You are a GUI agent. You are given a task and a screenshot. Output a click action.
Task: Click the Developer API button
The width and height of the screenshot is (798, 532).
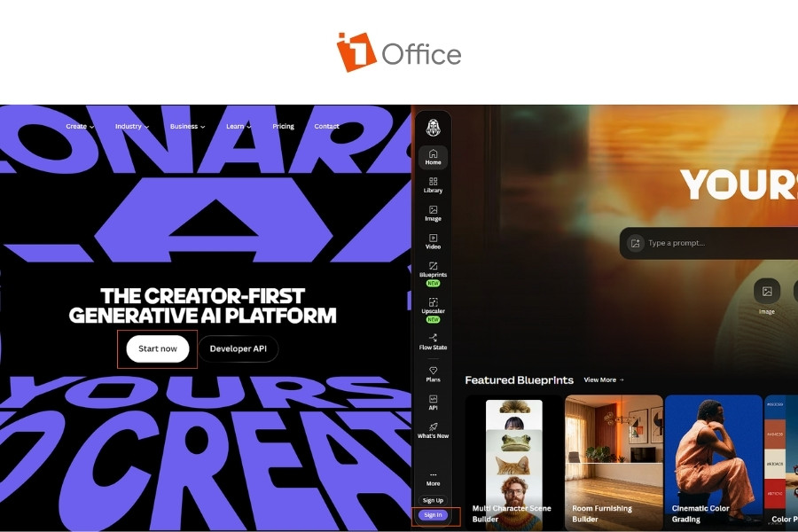pos(239,348)
